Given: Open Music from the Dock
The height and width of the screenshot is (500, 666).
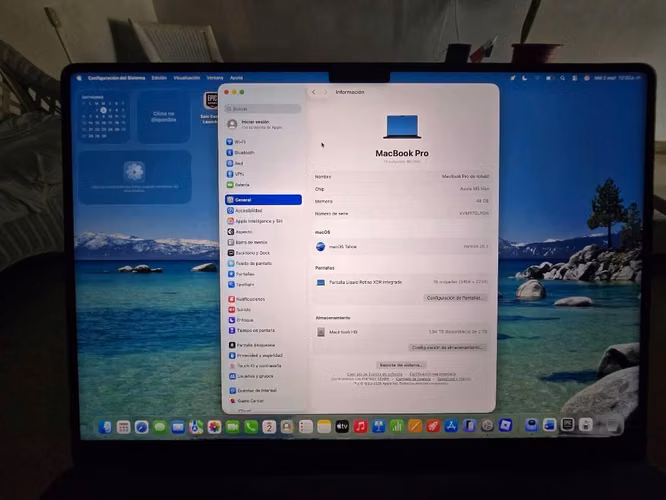Looking at the screenshot, I should (x=360, y=426).
